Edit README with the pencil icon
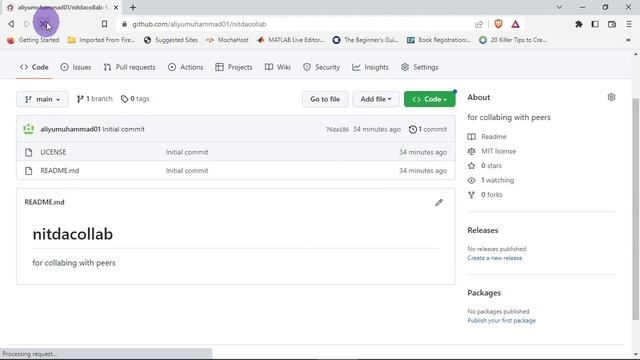Viewport: 640px width, 360px height. (x=439, y=202)
